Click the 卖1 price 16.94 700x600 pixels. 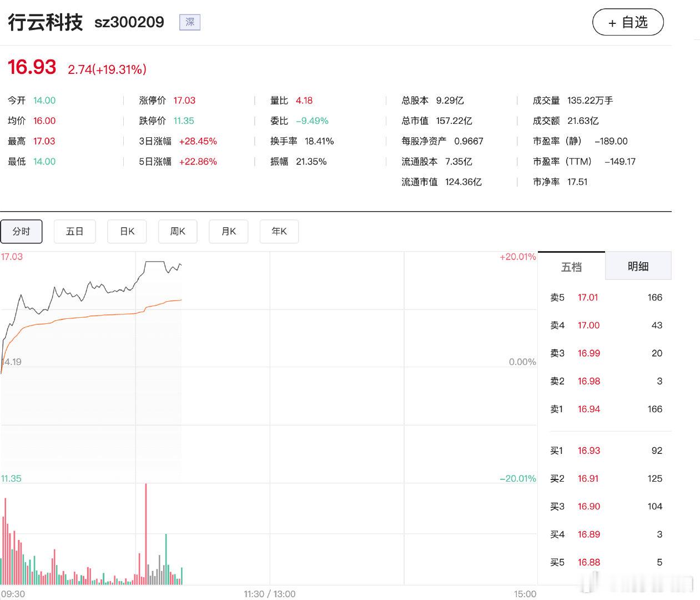(589, 409)
